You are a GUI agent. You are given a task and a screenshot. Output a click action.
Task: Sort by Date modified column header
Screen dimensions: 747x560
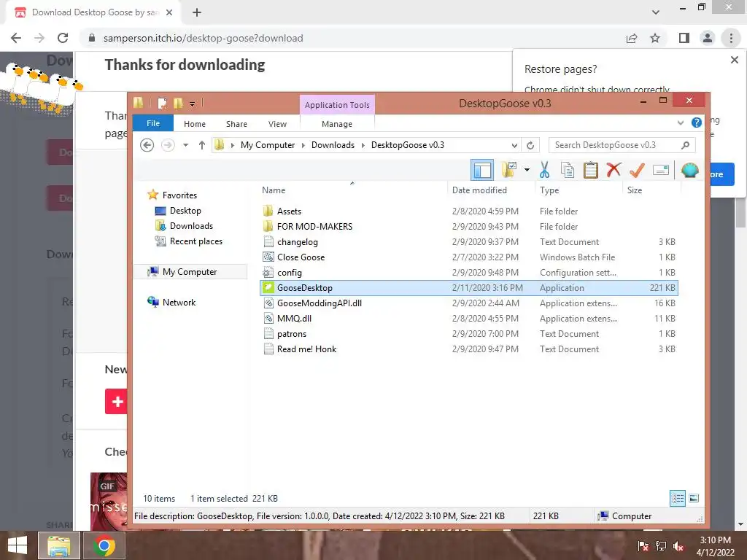click(491, 190)
